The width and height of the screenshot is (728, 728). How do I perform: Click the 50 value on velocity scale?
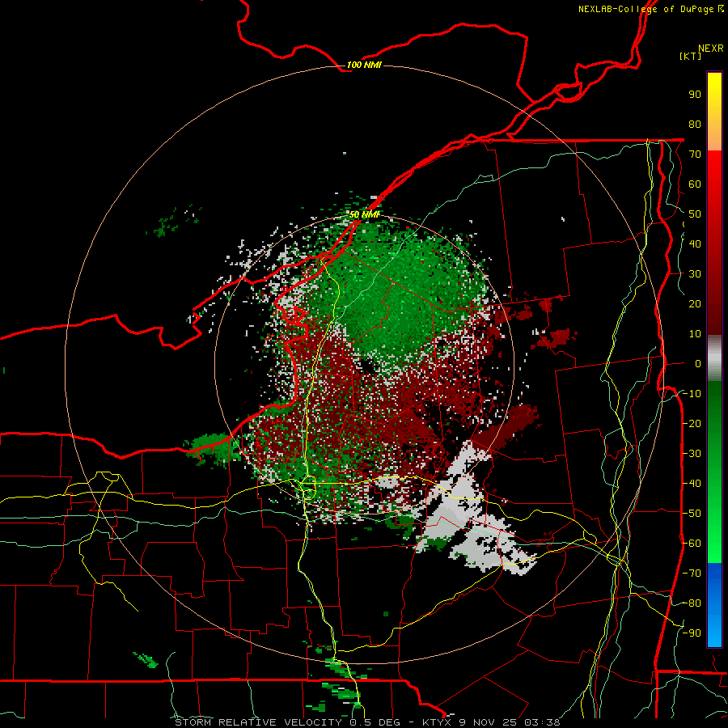[x=695, y=214]
